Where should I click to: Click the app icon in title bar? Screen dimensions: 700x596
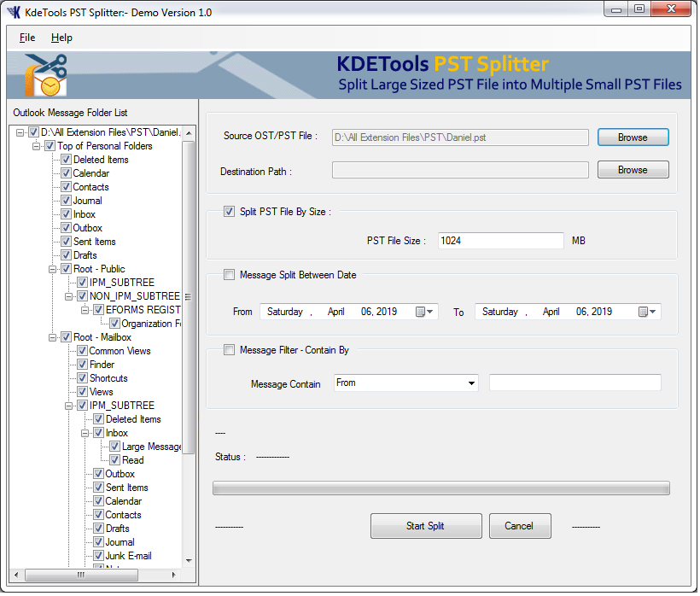point(14,13)
